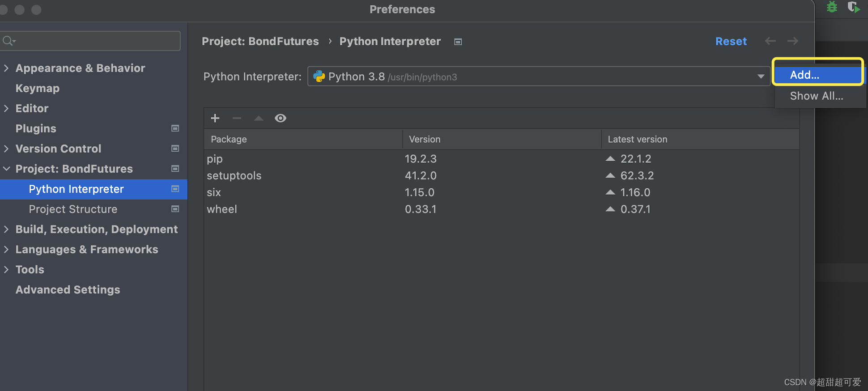Click the settings search input field
The width and height of the screenshot is (868, 391).
[x=90, y=41]
